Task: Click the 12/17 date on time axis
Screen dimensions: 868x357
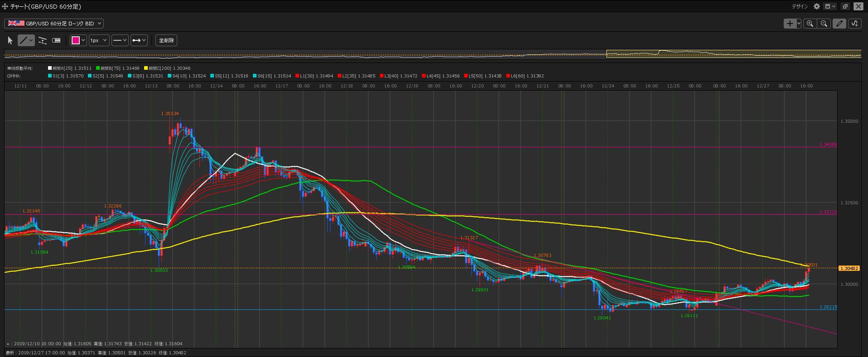Action: tap(281, 86)
